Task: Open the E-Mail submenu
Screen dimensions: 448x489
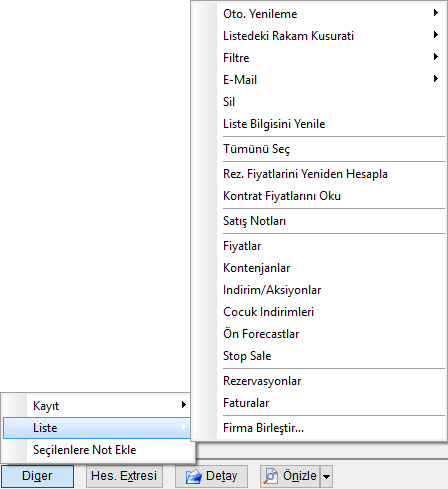Action: coord(319,80)
